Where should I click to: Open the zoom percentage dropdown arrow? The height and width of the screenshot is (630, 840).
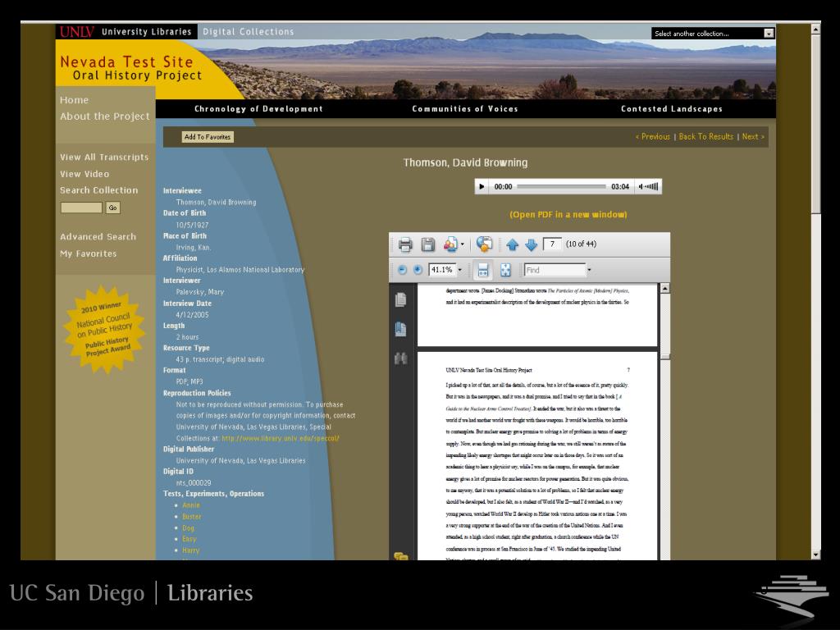[x=459, y=269]
